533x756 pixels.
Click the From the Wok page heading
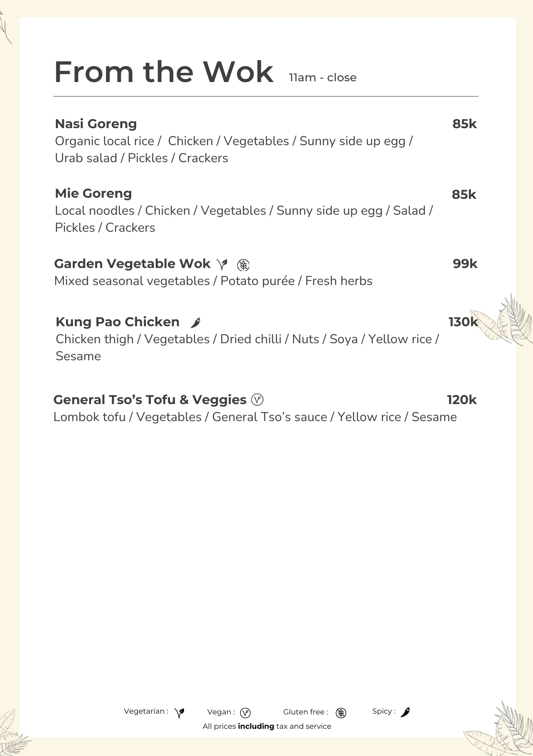pyautogui.click(x=164, y=72)
